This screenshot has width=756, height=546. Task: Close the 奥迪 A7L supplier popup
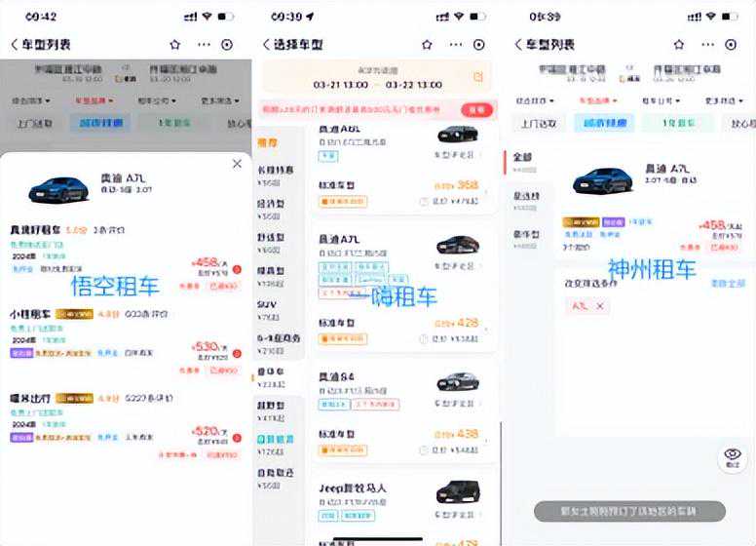pyautogui.click(x=237, y=164)
